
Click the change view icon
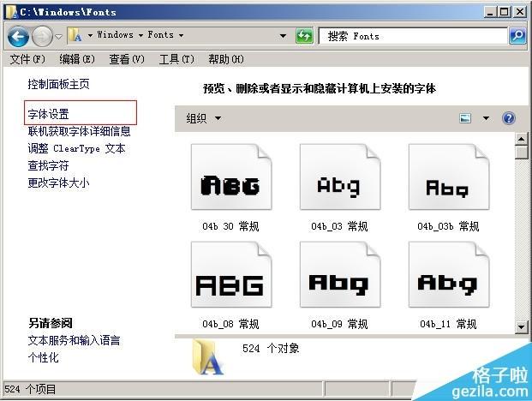pos(465,118)
